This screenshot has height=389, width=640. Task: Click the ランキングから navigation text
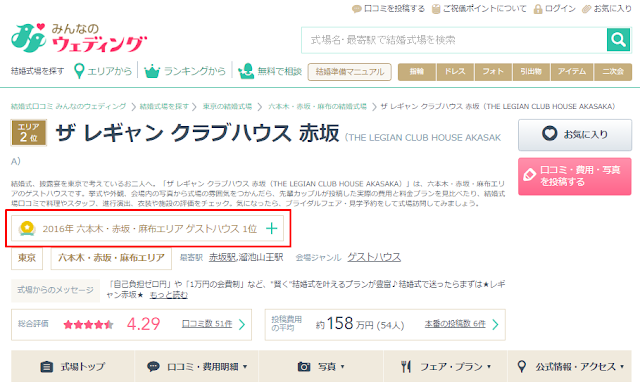point(195,71)
